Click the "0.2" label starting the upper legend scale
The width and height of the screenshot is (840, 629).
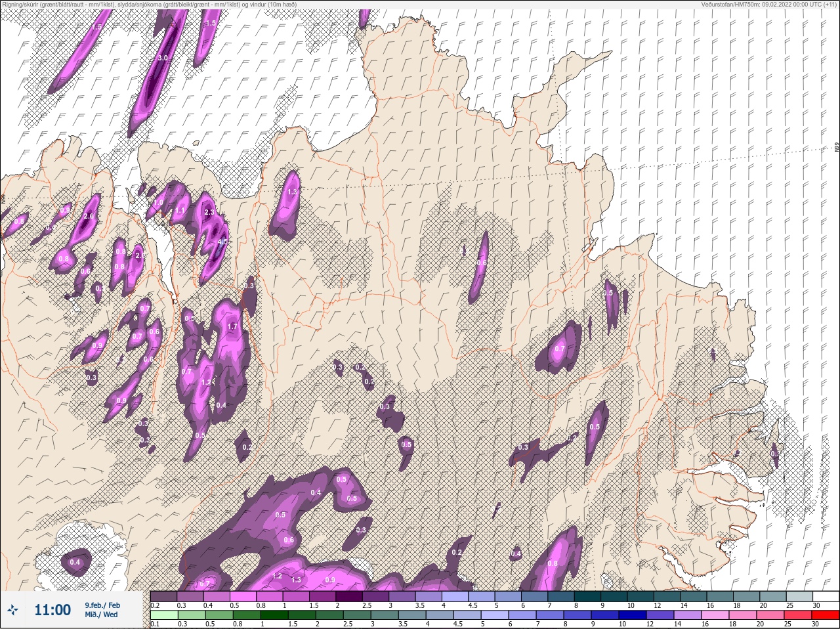[x=155, y=605]
